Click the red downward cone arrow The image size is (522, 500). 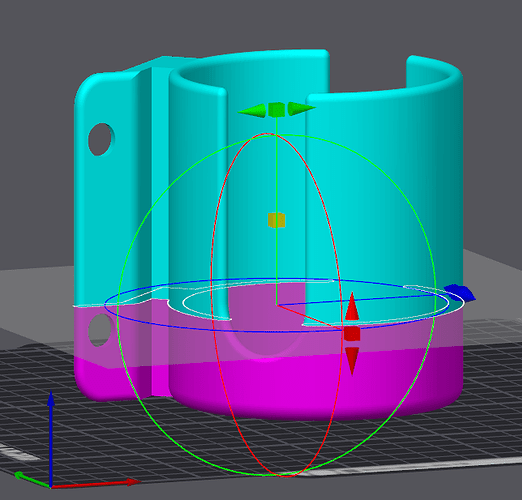tap(352, 361)
